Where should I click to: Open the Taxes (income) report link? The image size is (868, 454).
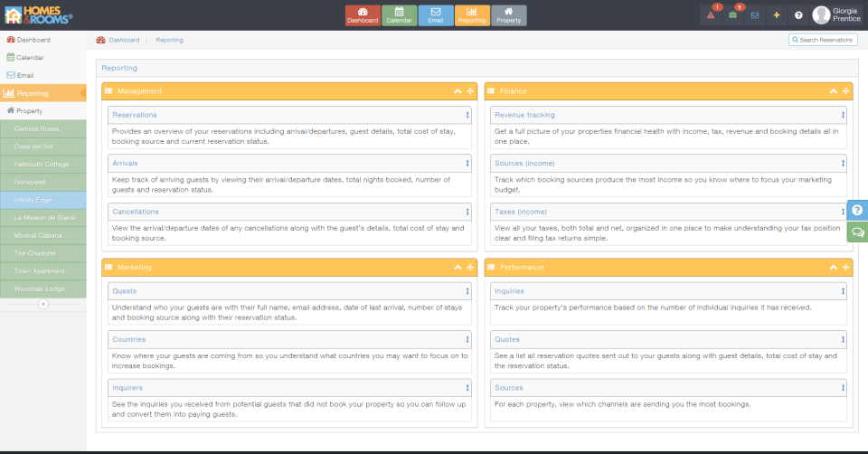click(521, 212)
